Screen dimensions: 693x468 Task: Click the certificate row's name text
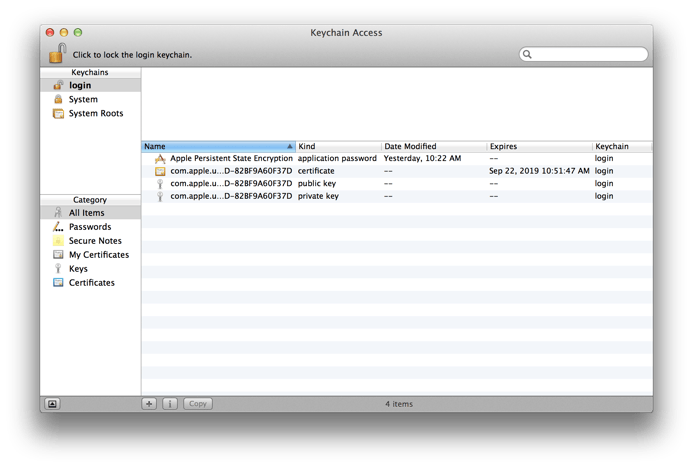pos(231,171)
